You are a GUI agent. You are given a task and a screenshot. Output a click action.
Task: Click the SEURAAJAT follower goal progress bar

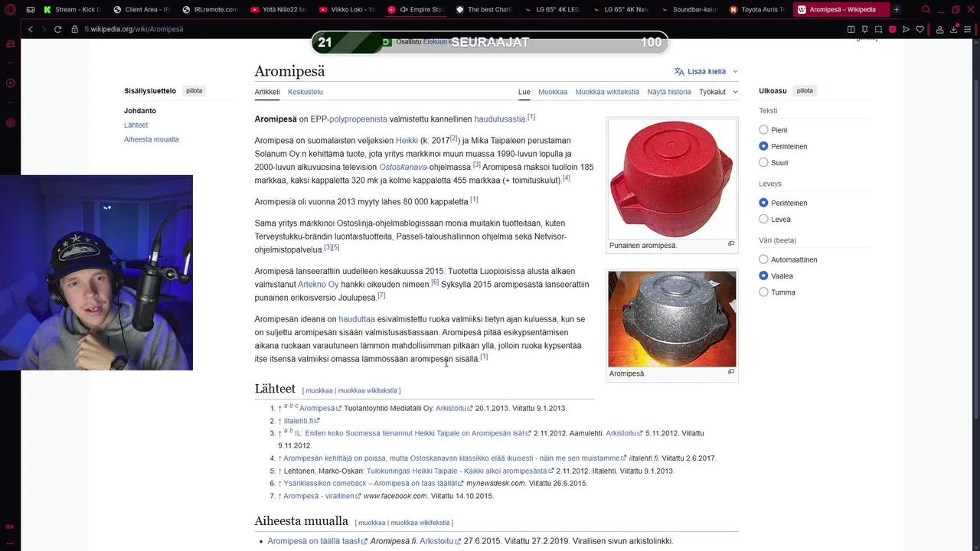490,43
